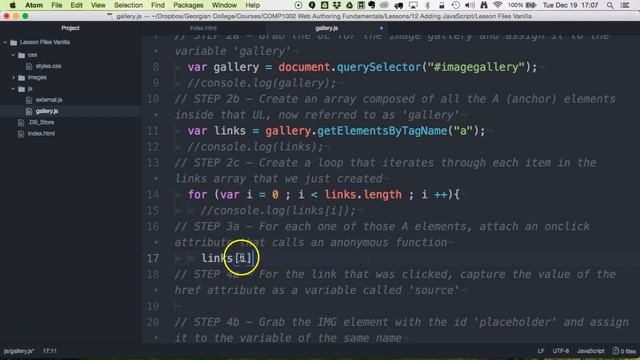Click the 0 files git status indicator

tap(624, 351)
